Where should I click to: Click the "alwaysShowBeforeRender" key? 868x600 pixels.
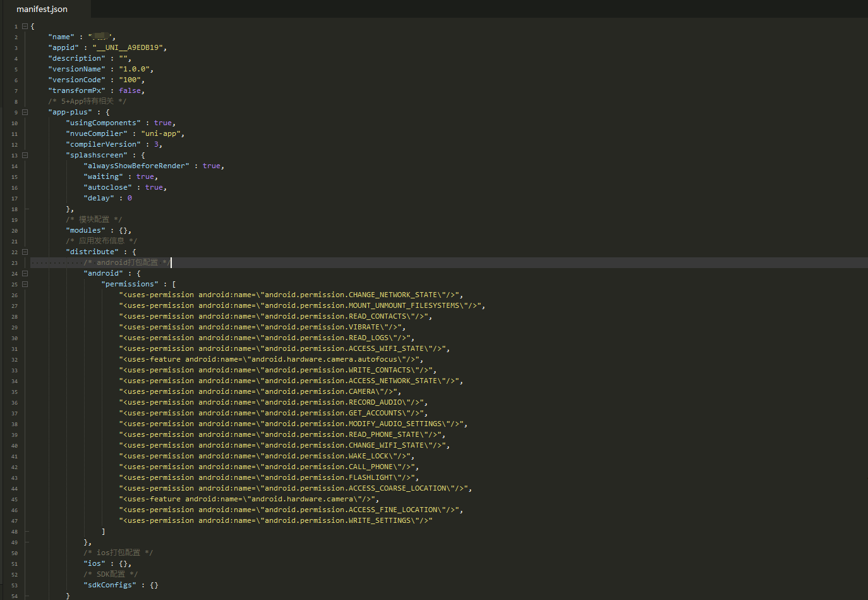[x=136, y=166]
